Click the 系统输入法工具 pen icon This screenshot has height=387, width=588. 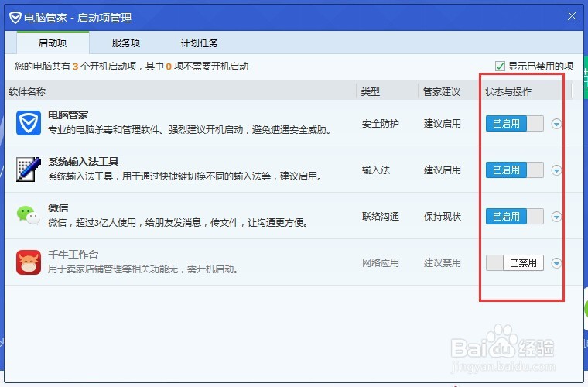(29, 170)
